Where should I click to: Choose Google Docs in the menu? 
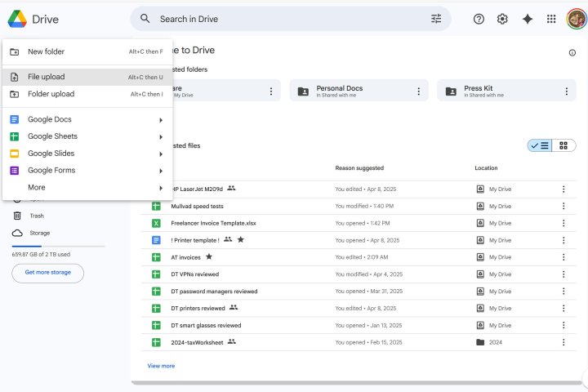point(87,119)
